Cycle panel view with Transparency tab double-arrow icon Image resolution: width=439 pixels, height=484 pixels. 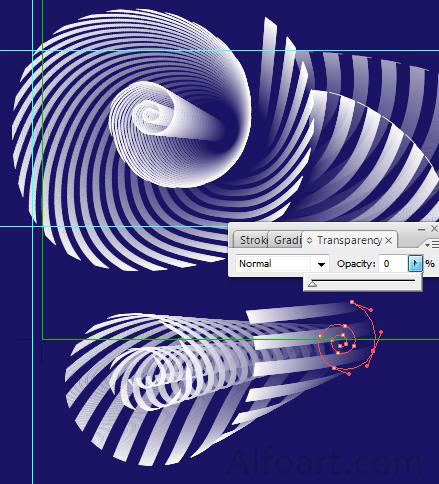(x=309, y=240)
